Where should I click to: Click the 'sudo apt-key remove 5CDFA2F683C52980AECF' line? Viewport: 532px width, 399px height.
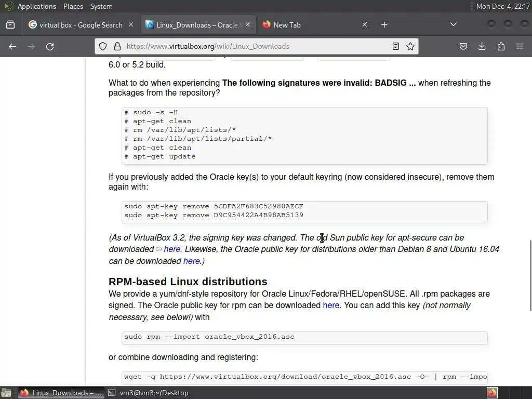[x=214, y=206]
